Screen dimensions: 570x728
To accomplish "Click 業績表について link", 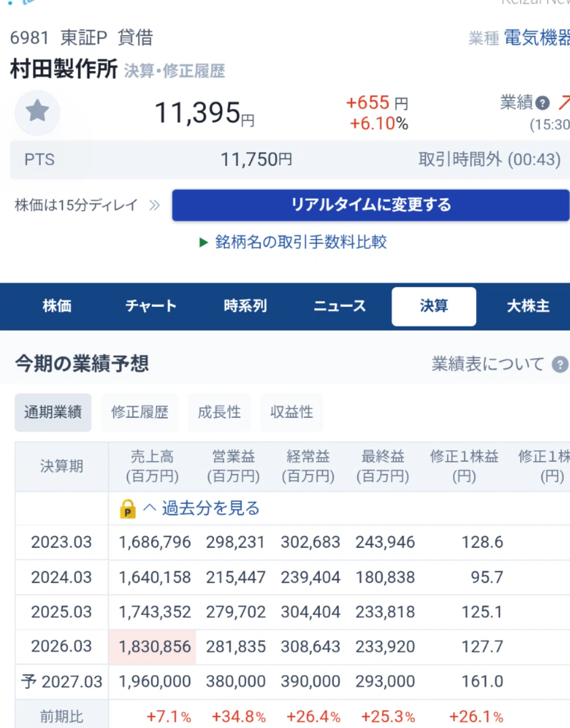I will point(488,364).
